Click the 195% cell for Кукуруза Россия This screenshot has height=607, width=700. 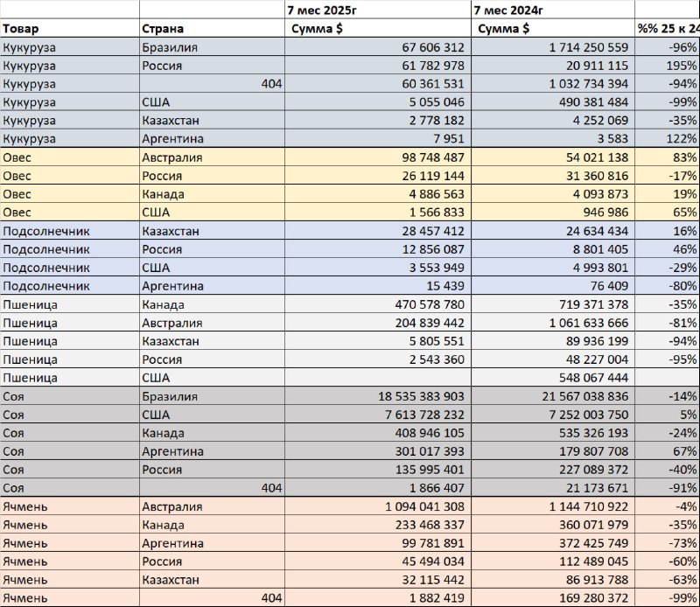pyautogui.click(x=668, y=66)
